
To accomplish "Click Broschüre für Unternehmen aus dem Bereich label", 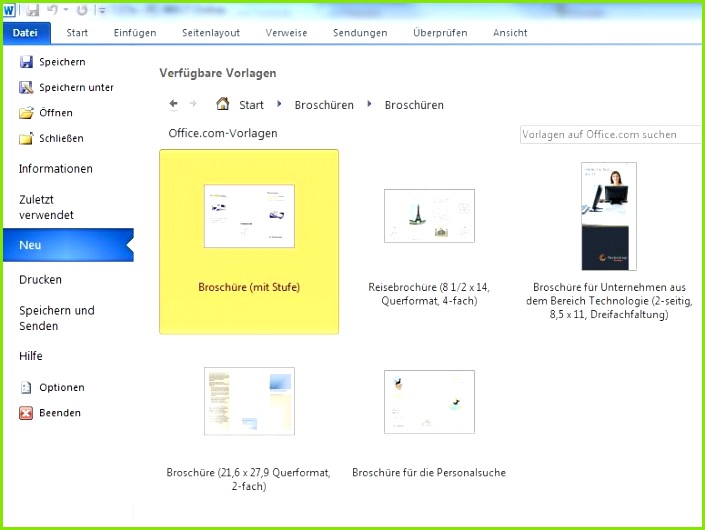I will 609,300.
